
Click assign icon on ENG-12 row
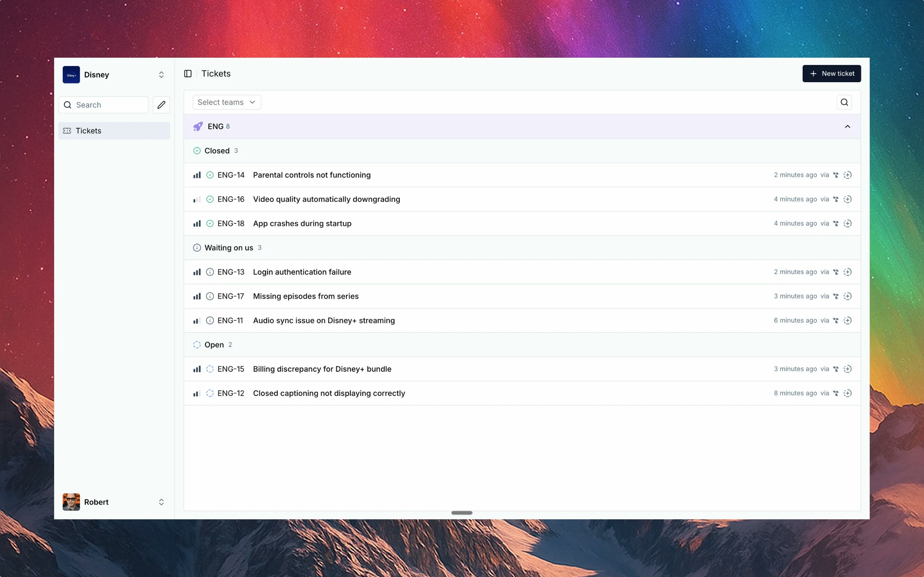pyautogui.click(x=847, y=393)
